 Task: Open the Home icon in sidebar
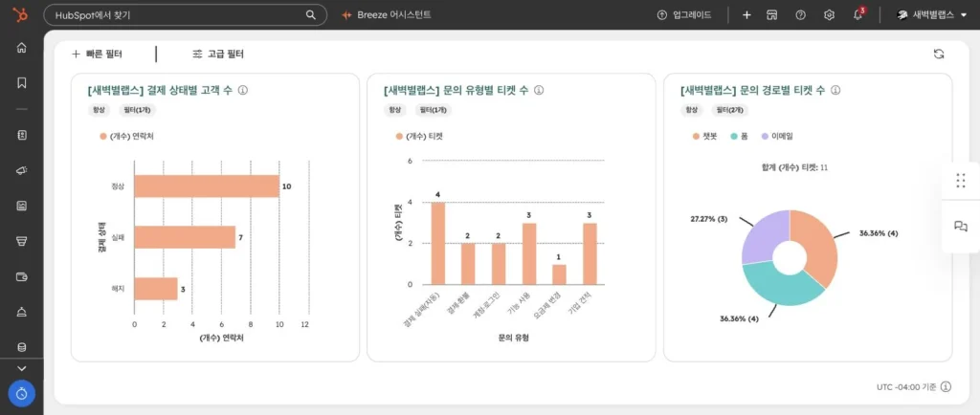click(x=22, y=48)
